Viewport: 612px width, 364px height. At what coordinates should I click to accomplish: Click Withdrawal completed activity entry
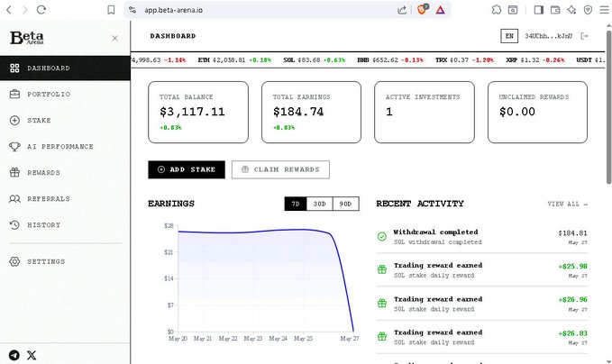[482, 237]
